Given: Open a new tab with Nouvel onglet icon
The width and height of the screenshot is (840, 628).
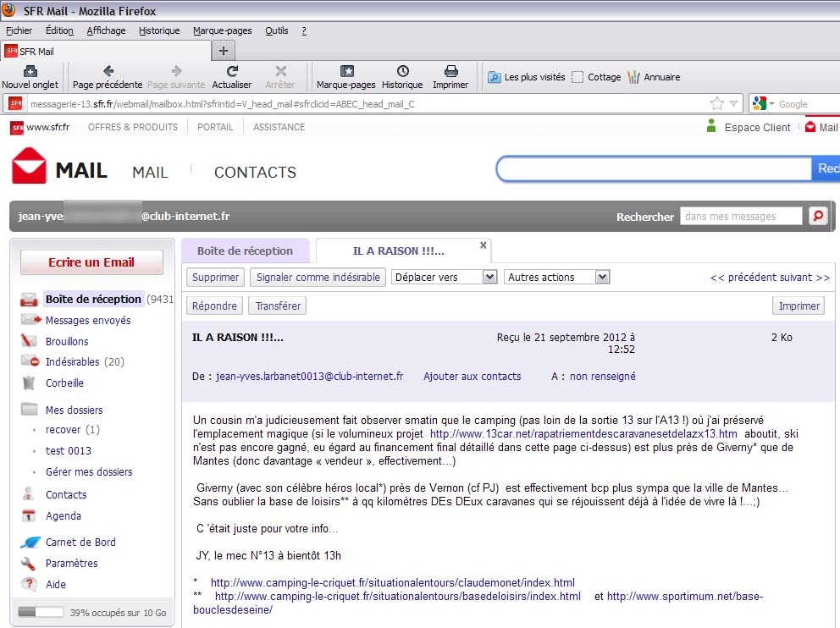Looking at the screenshot, I should pyautogui.click(x=30, y=71).
